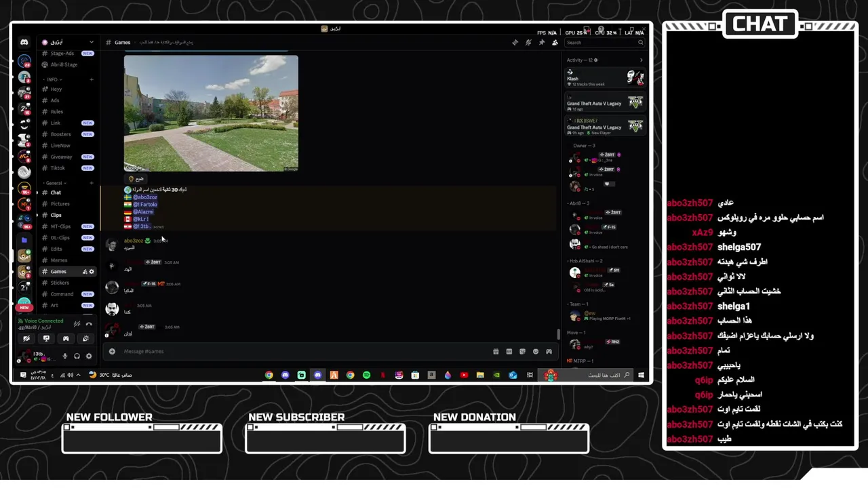Viewport: 868px width, 488px height.
Task: Open Windows Start button
Action: tap(641, 375)
